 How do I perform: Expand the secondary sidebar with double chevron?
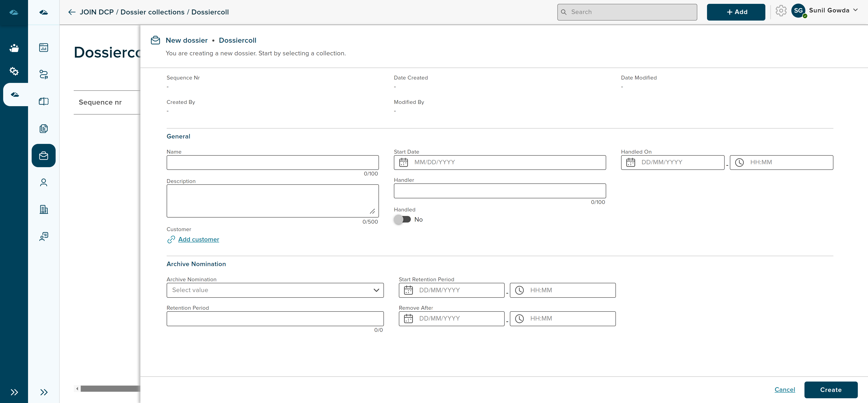click(43, 392)
